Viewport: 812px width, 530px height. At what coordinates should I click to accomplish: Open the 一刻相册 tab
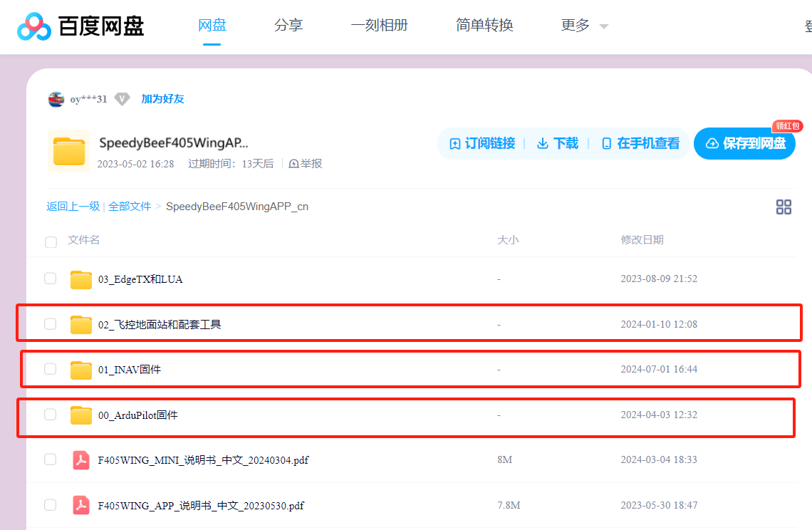[x=379, y=25]
